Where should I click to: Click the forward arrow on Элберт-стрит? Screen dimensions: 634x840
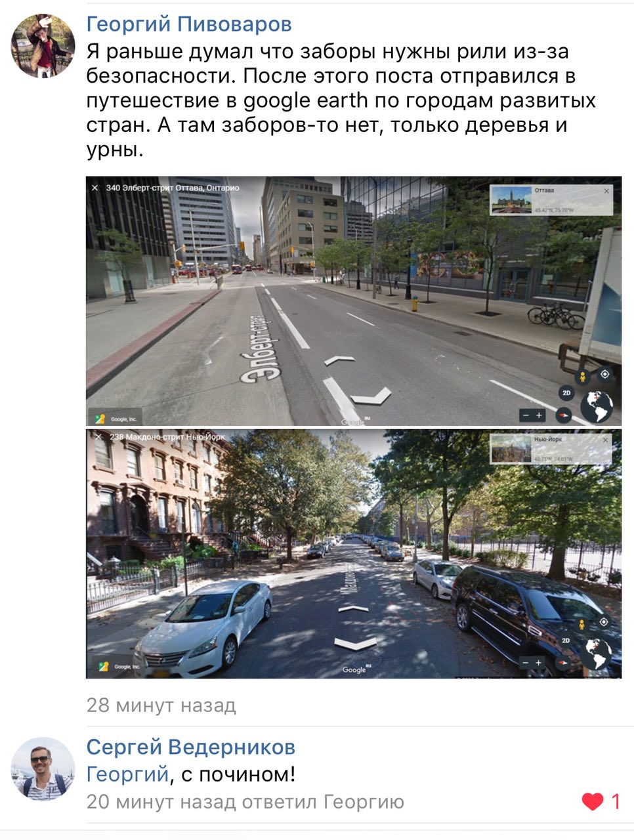[339, 360]
